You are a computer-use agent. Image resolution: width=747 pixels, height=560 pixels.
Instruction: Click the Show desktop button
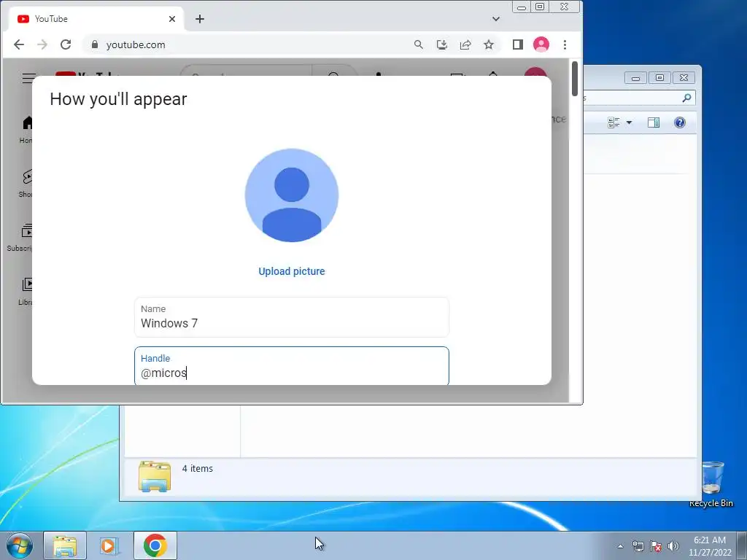point(742,545)
